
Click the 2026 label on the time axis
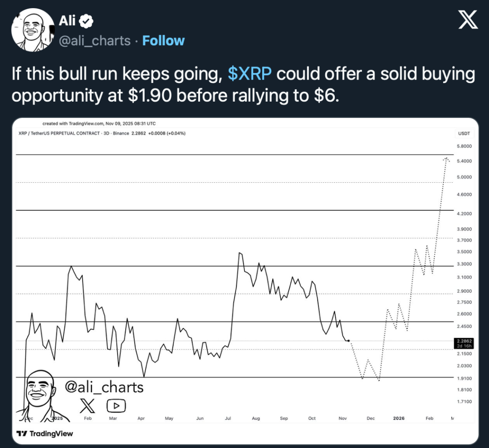click(x=399, y=418)
